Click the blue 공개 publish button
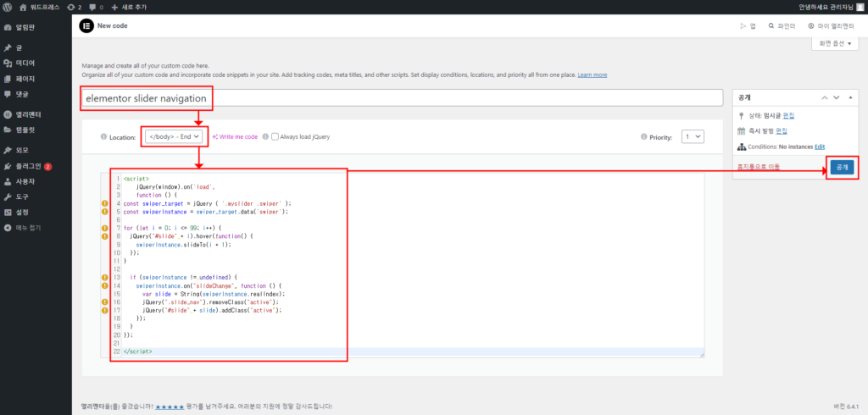Viewport: 868px width, 415px height. (x=842, y=167)
